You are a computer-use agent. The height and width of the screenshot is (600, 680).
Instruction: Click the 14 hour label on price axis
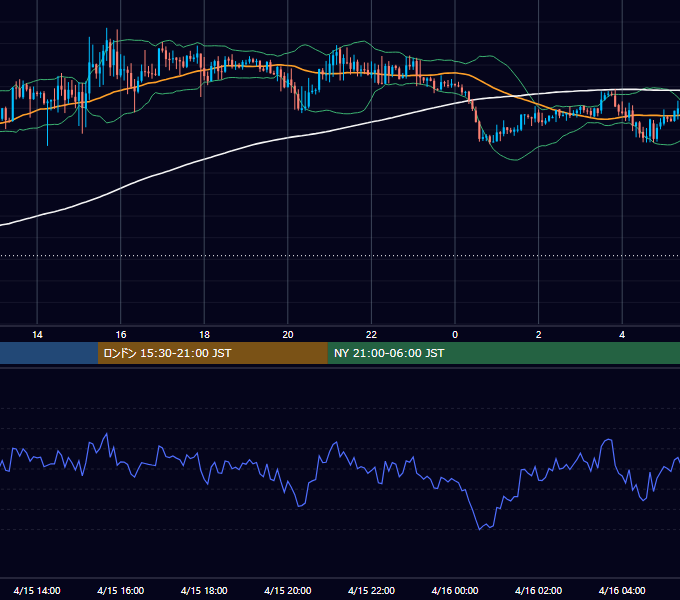(37, 335)
